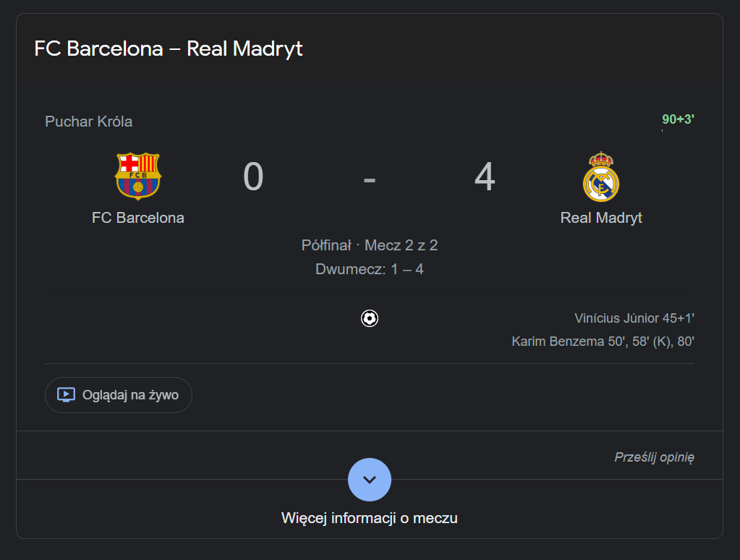This screenshot has height=560, width=740.
Task: Click Real Madrid's score of 4
Action: [485, 177]
